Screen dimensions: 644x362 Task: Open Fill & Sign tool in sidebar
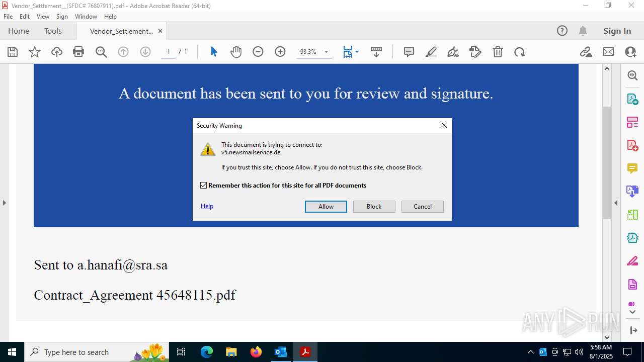click(632, 261)
